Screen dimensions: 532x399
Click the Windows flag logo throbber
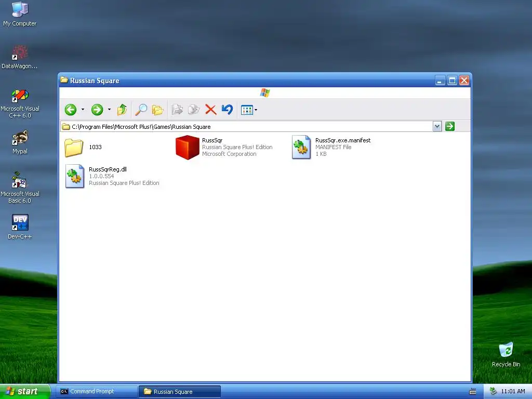pos(265,92)
